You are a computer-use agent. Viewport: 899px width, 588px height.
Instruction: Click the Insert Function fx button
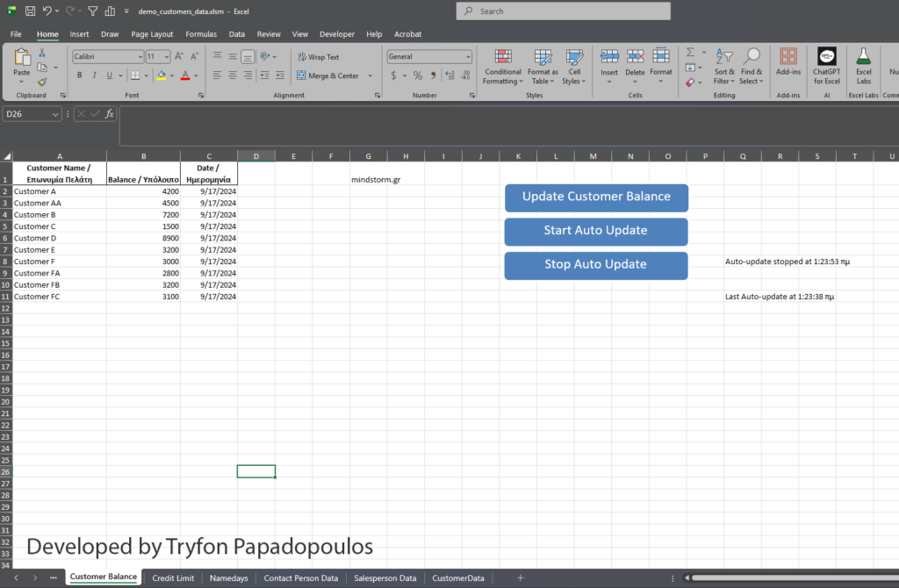point(109,114)
